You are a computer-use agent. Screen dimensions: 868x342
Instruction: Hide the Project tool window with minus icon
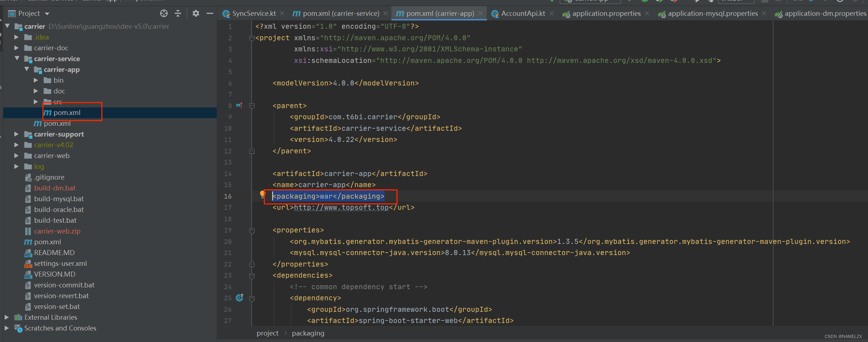click(210, 14)
